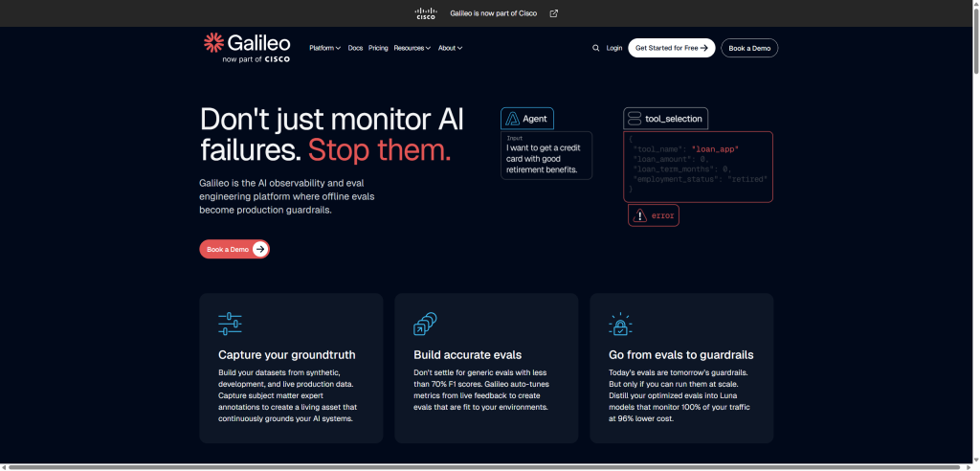
Task: Click "Stop them." red headline text
Action: tap(379, 150)
